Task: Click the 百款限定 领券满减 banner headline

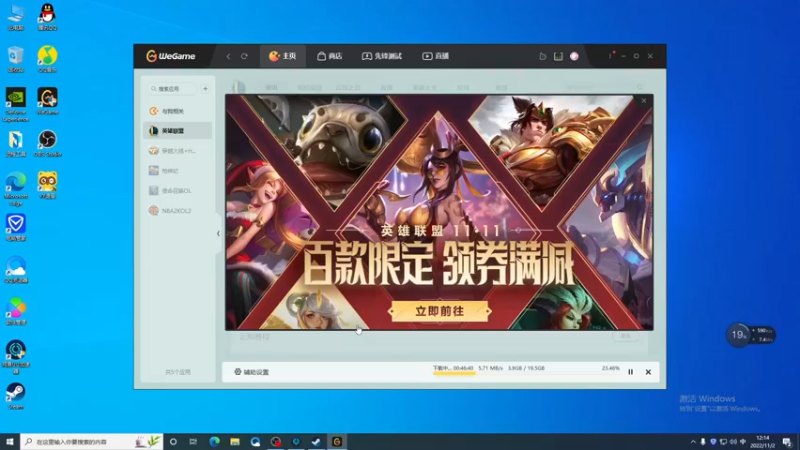Action: (438, 264)
